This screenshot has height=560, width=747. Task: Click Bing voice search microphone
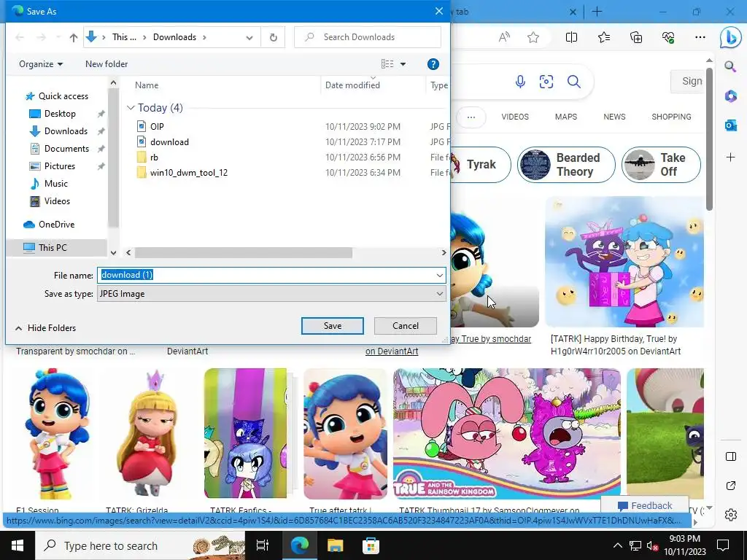point(520,82)
